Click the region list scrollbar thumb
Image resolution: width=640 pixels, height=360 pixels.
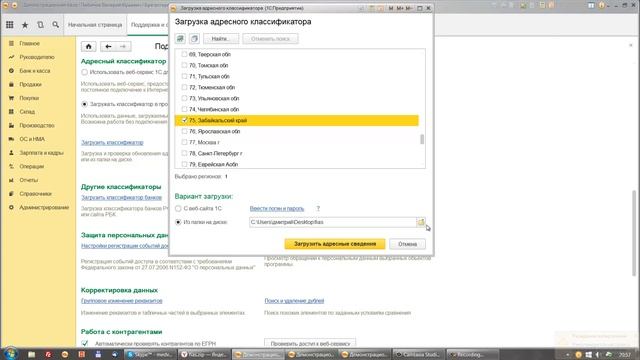click(x=422, y=139)
